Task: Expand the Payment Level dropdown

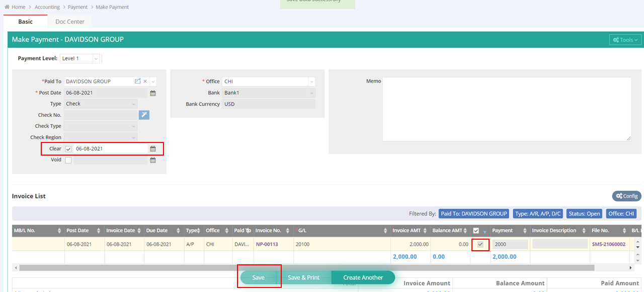Action: point(96,58)
